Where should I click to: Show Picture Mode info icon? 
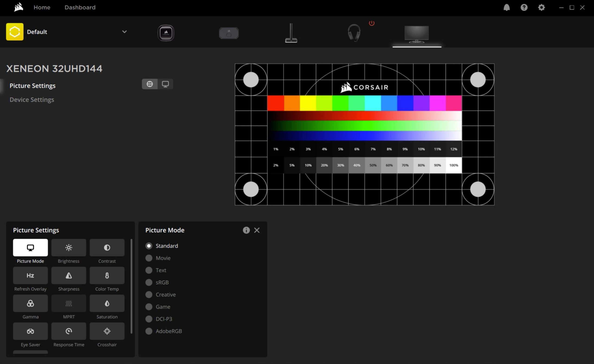pyautogui.click(x=246, y=230)
